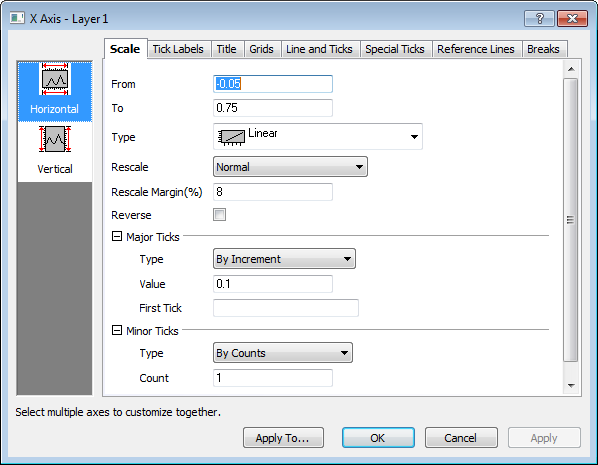598x465 pixels.
Task: Switch to the Special Ticks tab
Action: click(x=395, y=49)
